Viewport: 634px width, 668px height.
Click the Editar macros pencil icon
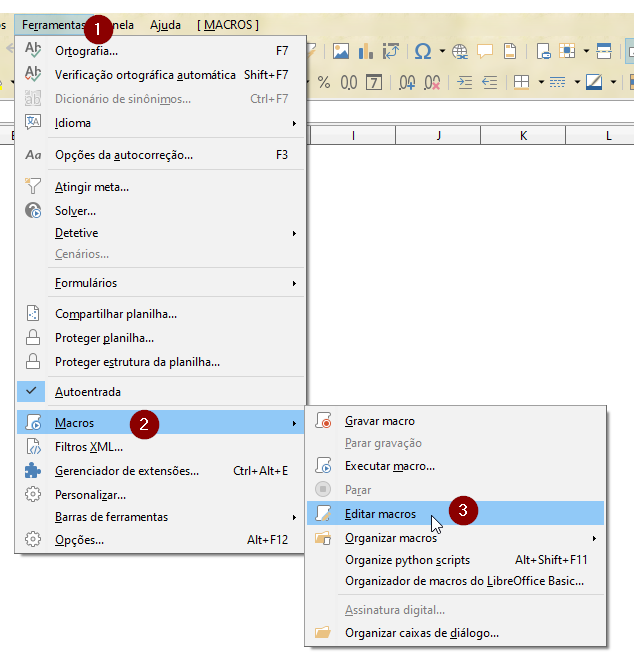323,513
